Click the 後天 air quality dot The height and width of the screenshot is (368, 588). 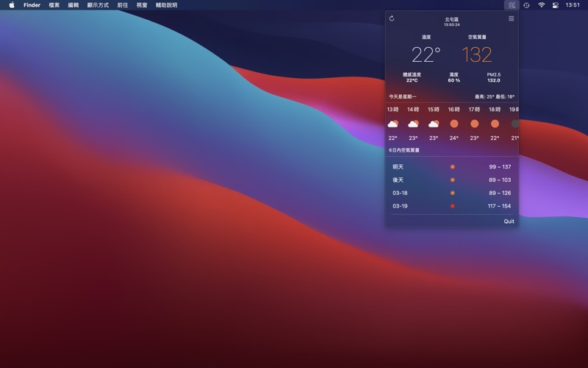[x=453, y=180]
